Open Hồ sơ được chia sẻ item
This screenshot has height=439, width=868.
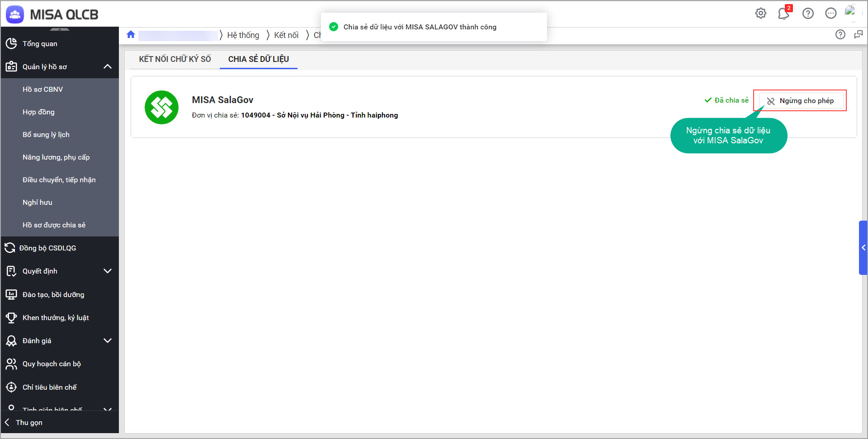tap(60, 225)
